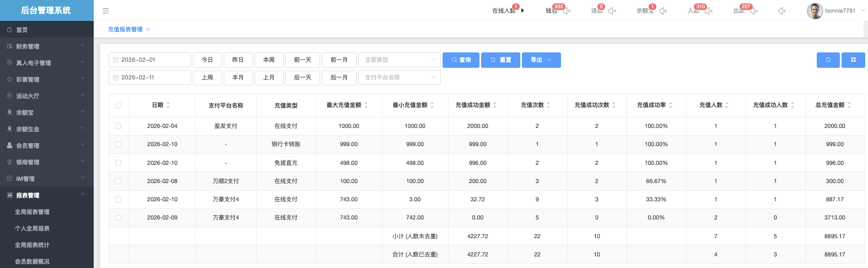Toggle the 入款 sound speaker icon
The image size is (868, 268).
click(709, 11)
